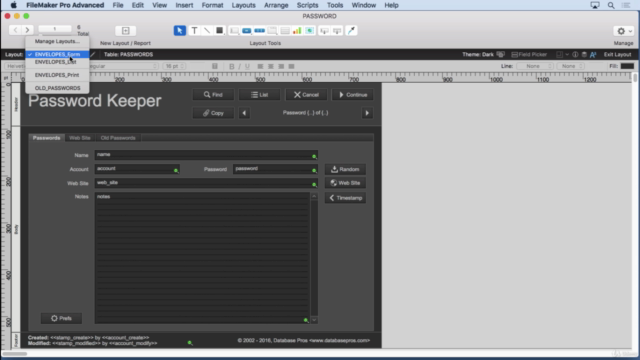Open the Layouts menu
The height and width of the screenshot is (360, 640).
click(x=243, y=5)
